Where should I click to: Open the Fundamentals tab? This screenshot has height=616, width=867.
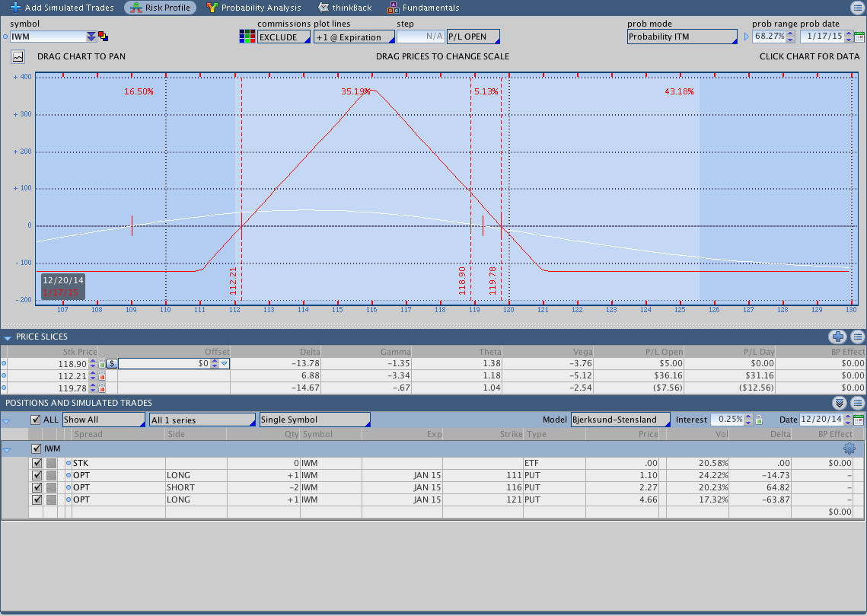point(423,8)
